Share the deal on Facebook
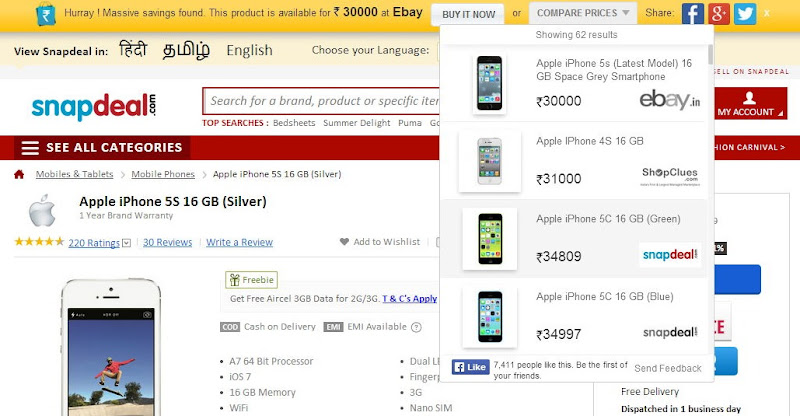 693,14
